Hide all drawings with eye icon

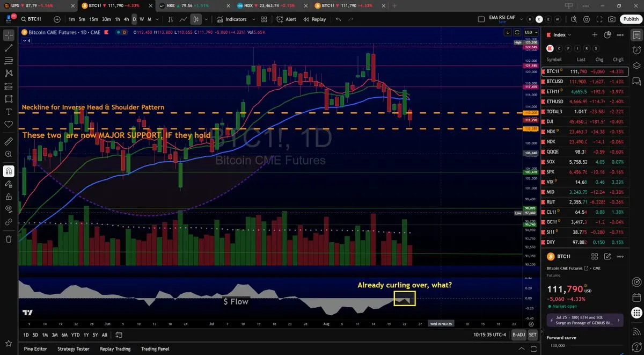tap(9, 208)
